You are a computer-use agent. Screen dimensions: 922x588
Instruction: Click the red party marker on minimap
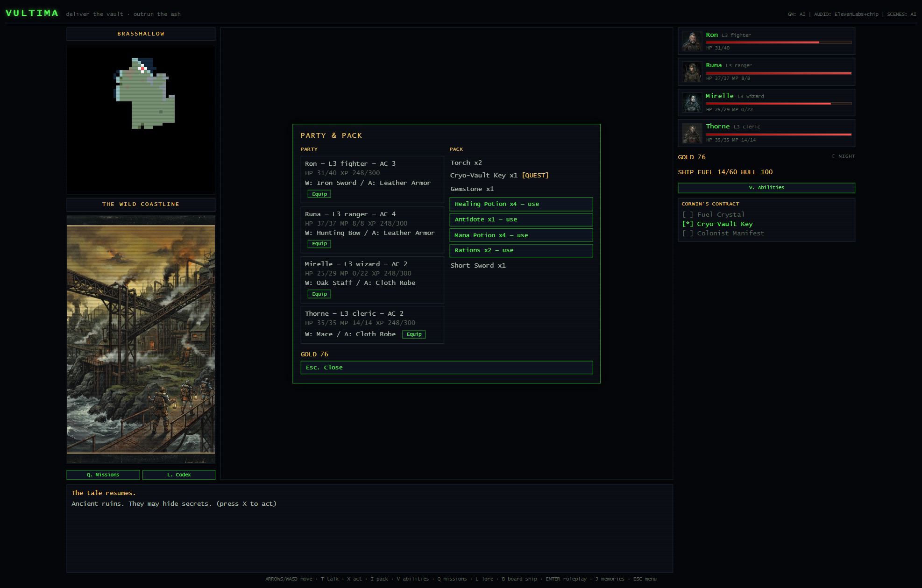click(143, 69)
